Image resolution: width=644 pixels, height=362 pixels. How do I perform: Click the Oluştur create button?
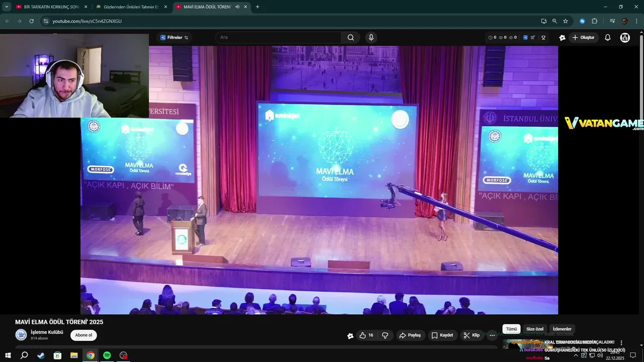(583, 38)
